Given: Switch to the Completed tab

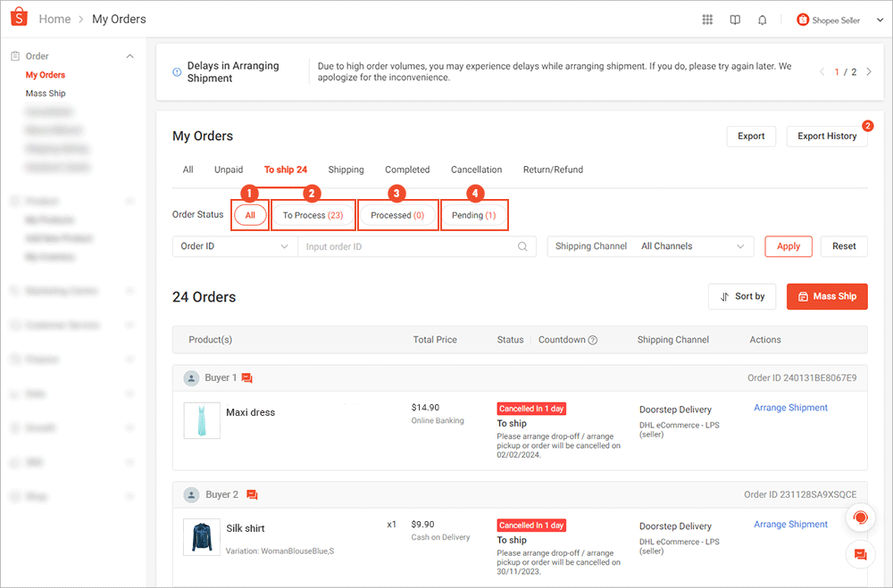Looking at the screenshot, I should (407, 170).
